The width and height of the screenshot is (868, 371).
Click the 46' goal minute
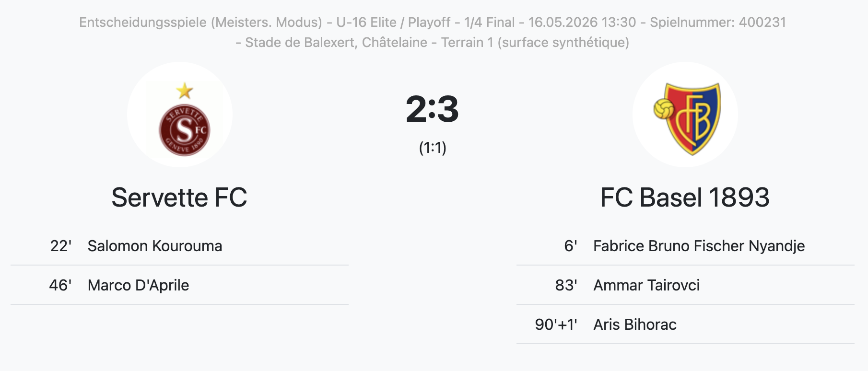tap(60, 285)
